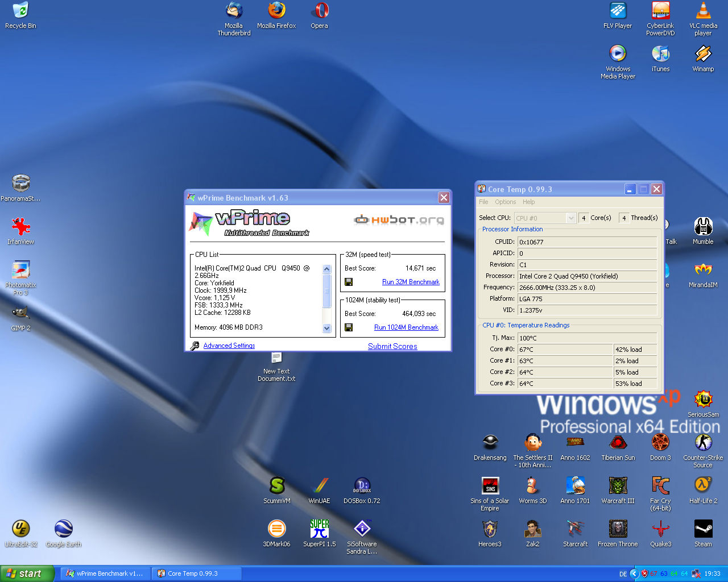Viewport: 728px width, 582px height.
Task: Click the Run 1024M Benchmark link
Action: click(x=406, y=327)
